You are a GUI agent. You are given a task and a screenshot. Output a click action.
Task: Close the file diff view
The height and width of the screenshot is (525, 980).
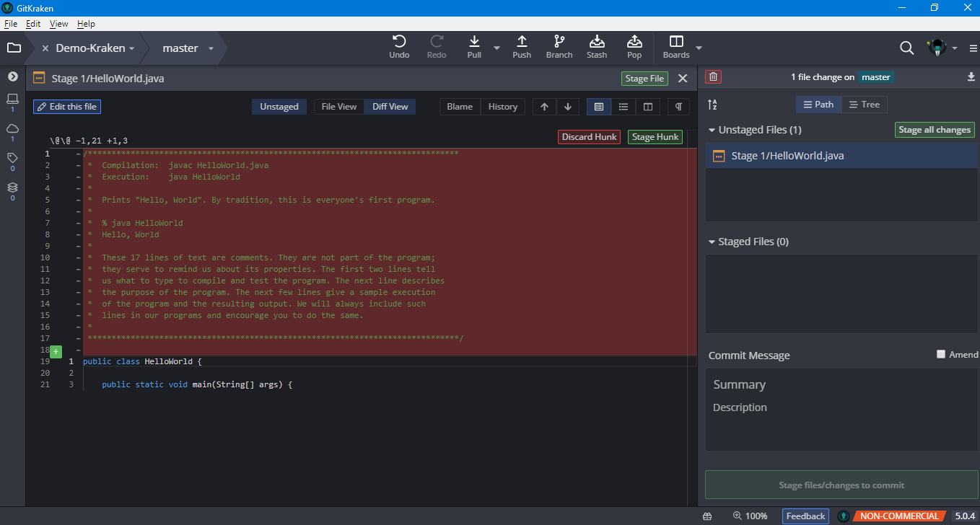pos(683,78)
